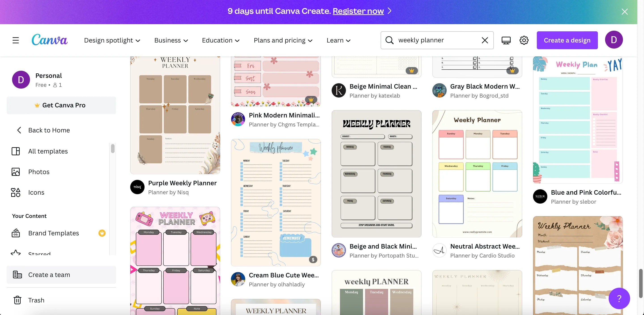Click the Canva logo
Viewport: 644px width, 315px height.
click(x=49, y=40)
